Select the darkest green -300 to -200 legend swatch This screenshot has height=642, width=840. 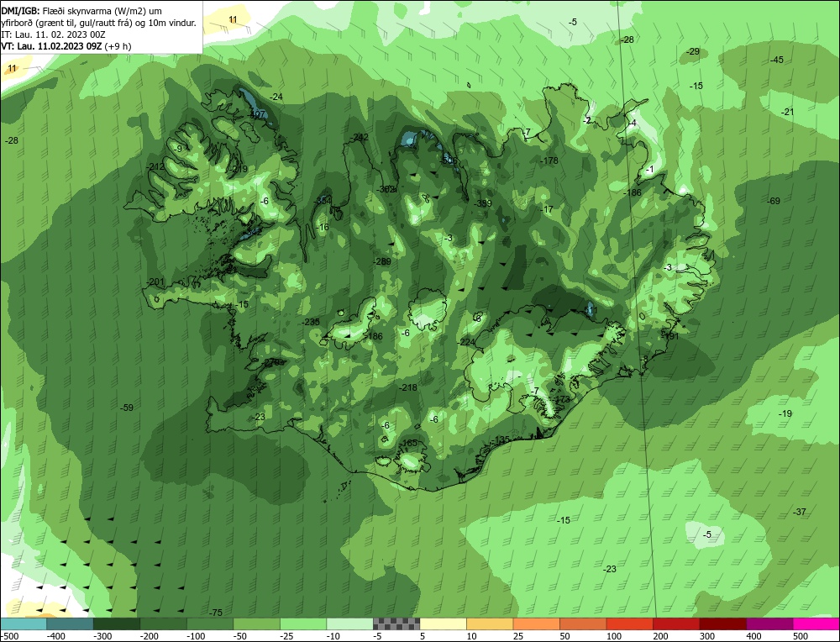116,624
